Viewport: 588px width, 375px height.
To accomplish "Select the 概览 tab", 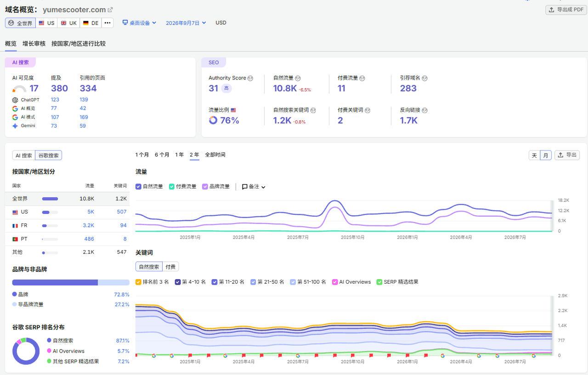I will 11,44.
